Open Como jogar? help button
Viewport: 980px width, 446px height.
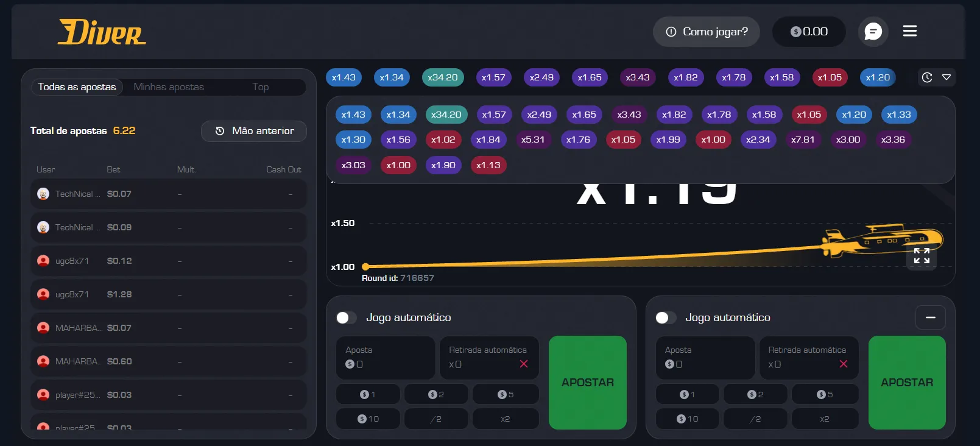(x=707, y=32)
